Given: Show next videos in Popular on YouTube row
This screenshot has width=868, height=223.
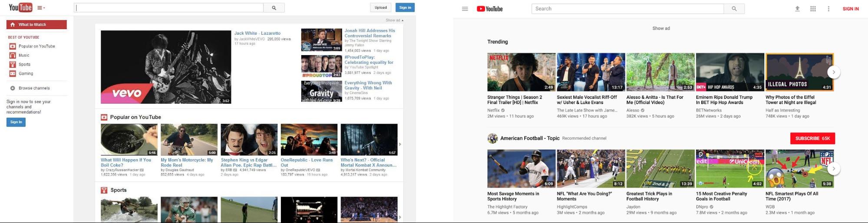Looking at the screenshot, I should point(400,144).
